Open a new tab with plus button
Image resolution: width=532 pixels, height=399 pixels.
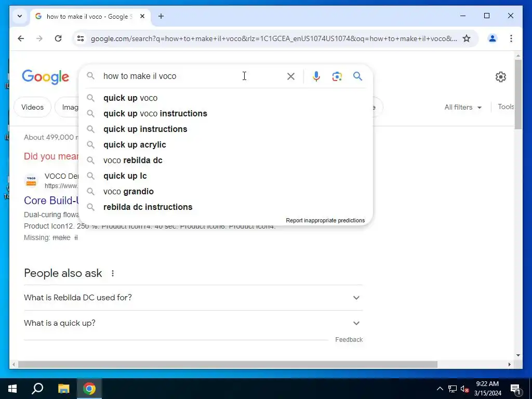click(x=161, y=16)
